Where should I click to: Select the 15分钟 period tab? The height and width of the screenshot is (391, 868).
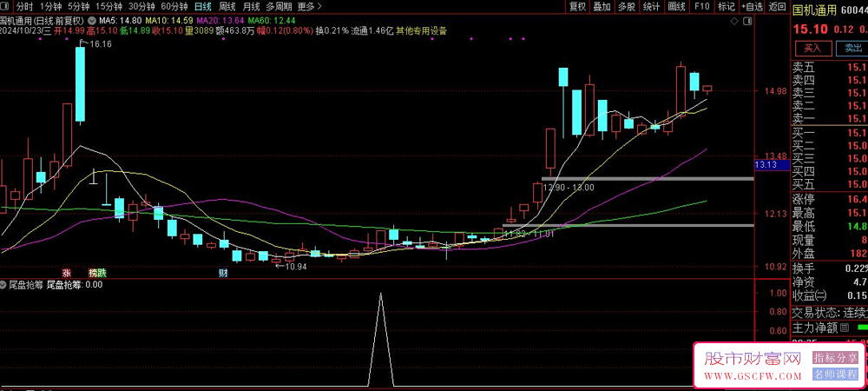click(108, 7)
